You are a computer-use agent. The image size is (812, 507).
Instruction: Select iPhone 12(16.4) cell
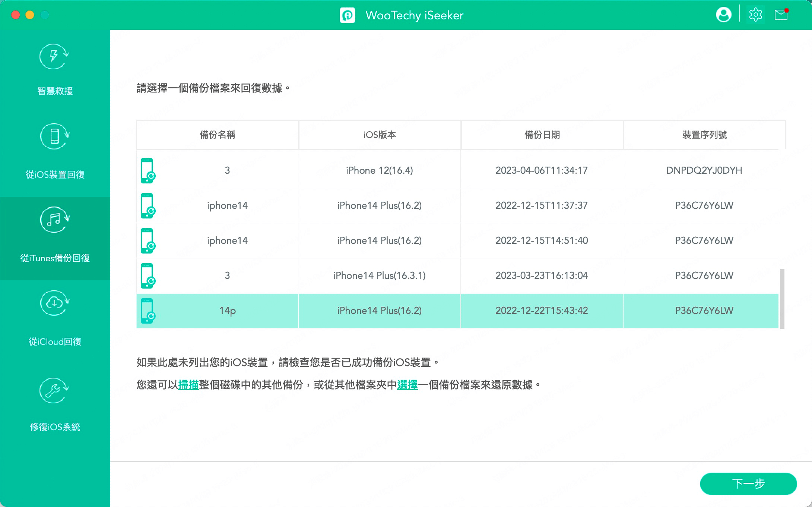(x=379, y=170)
